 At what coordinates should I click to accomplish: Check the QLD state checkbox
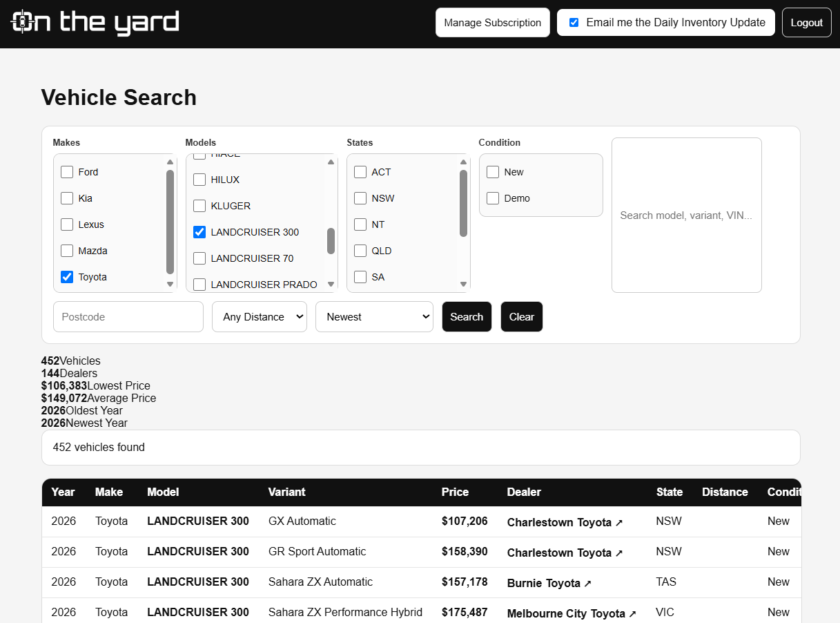360,251
